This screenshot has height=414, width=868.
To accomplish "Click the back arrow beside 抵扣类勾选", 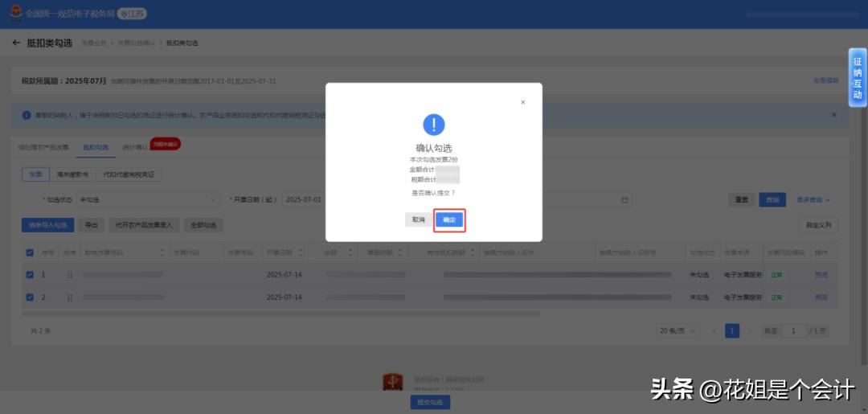I will coord(16,43).
